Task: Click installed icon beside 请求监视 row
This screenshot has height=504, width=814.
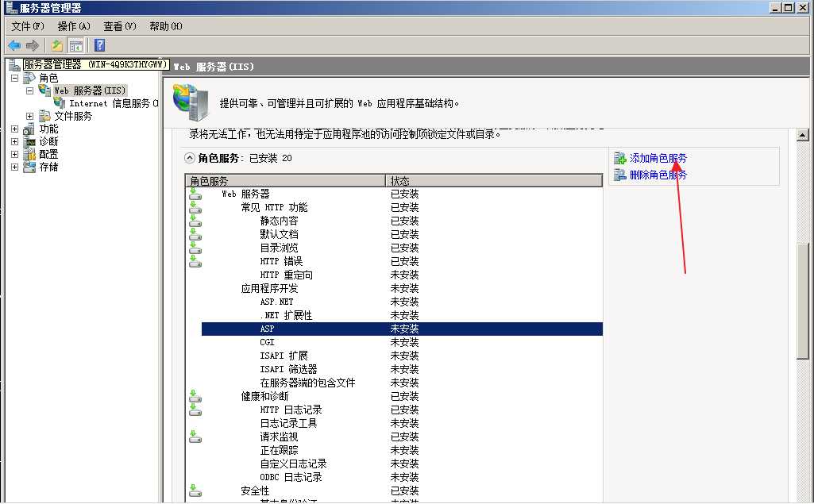Action: (195, 437)
